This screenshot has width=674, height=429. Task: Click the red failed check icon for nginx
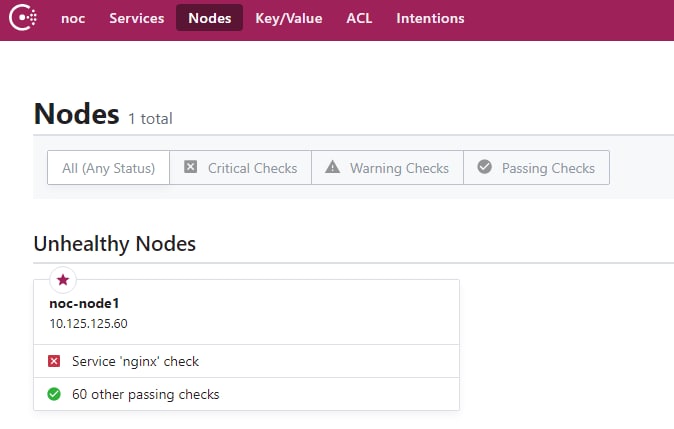click(x=54, y=361)
